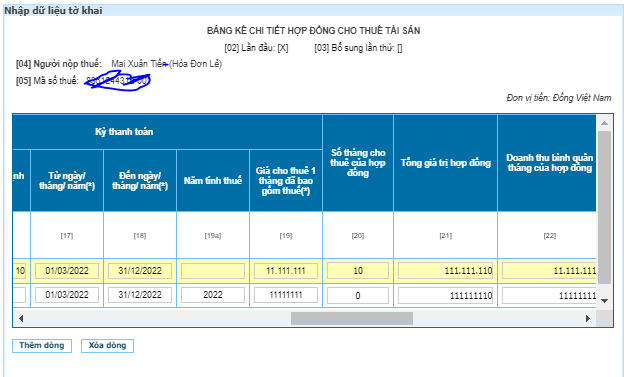Click the vertical scrollbar down arrow
The image size is (624, 377).
[604, 301]
